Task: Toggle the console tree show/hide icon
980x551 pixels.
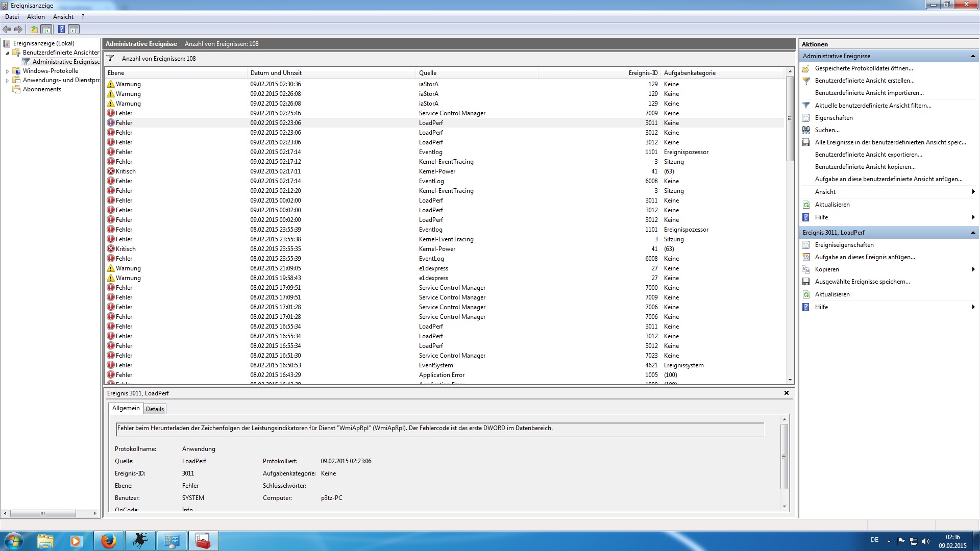Action: click(46, 30)
